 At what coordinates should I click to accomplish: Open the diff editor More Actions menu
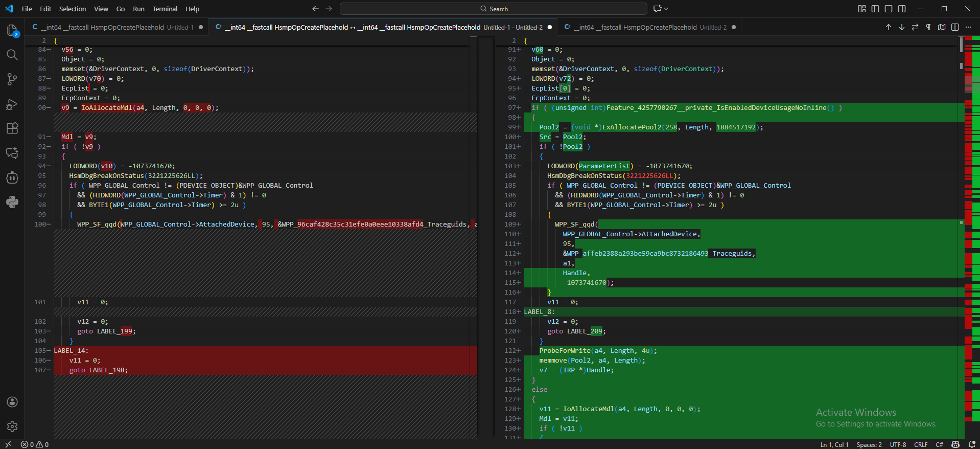[x=968, y=27]
